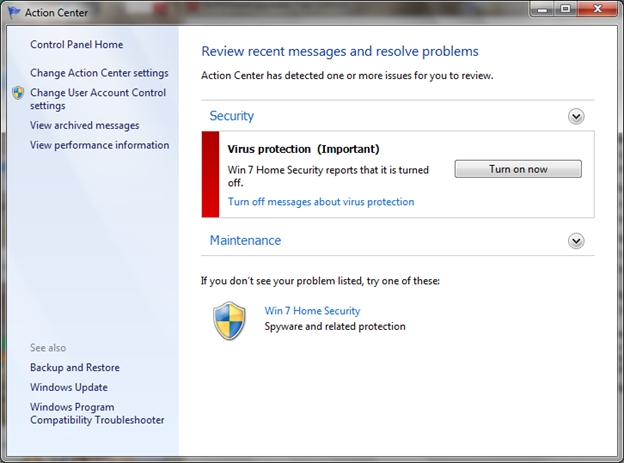Click the shield icon beside User Account Control
This screenshot has width=624, height=463.
click(18, 93)
